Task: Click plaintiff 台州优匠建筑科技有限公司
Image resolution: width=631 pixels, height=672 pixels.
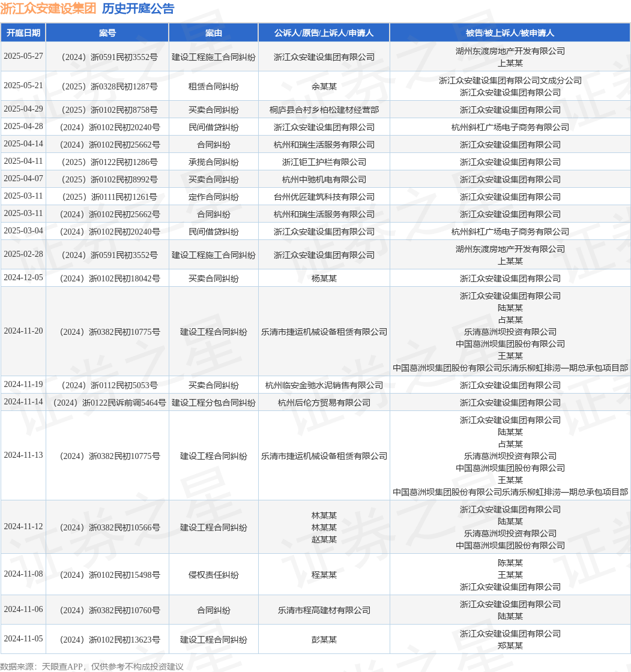Action: click(x=324, y=197)
